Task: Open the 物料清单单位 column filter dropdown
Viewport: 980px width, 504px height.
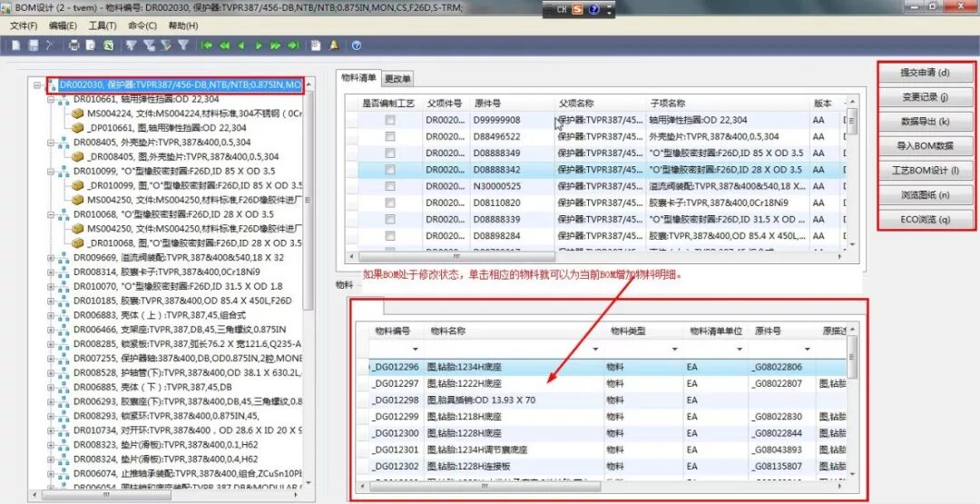Action: (739, 349)
